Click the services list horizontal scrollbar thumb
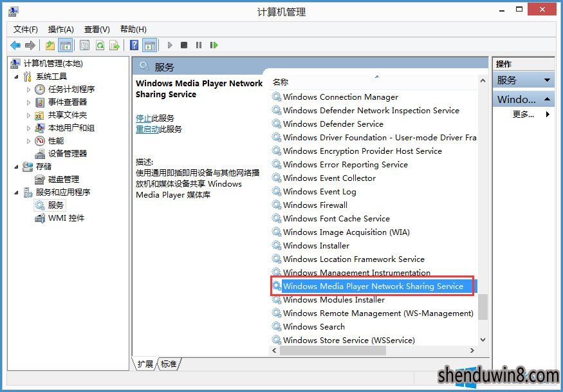Screen dimensions: 563x392 pyautogui.click(x=333, y=351)
